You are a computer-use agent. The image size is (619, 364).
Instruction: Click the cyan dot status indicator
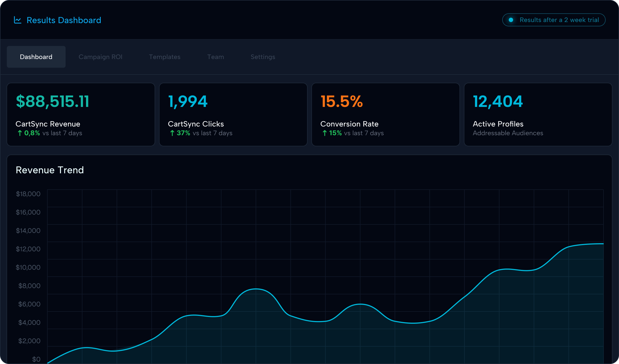(511, 20)
